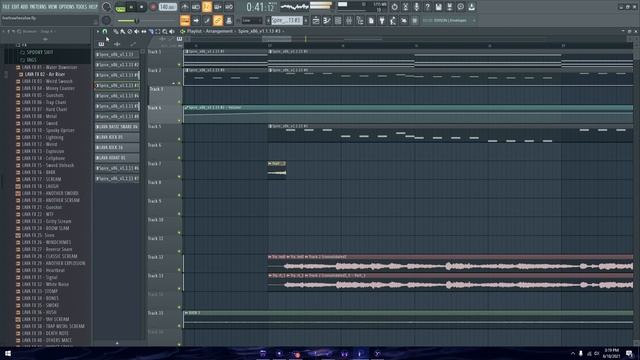Toggle wait for input to start
The image size is (640, 360).
pos(196,7)
